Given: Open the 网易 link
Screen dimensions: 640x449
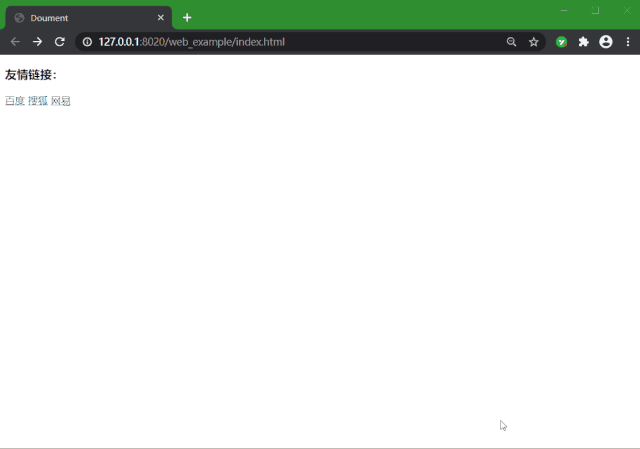Looking at the screenshot, I should [60, 101].
